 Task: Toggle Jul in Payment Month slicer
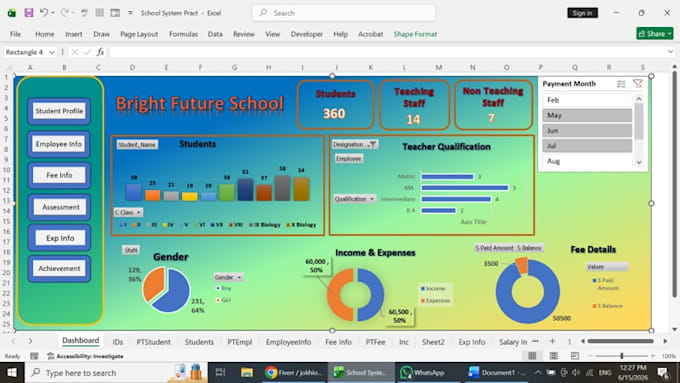(x=587, y=146)
